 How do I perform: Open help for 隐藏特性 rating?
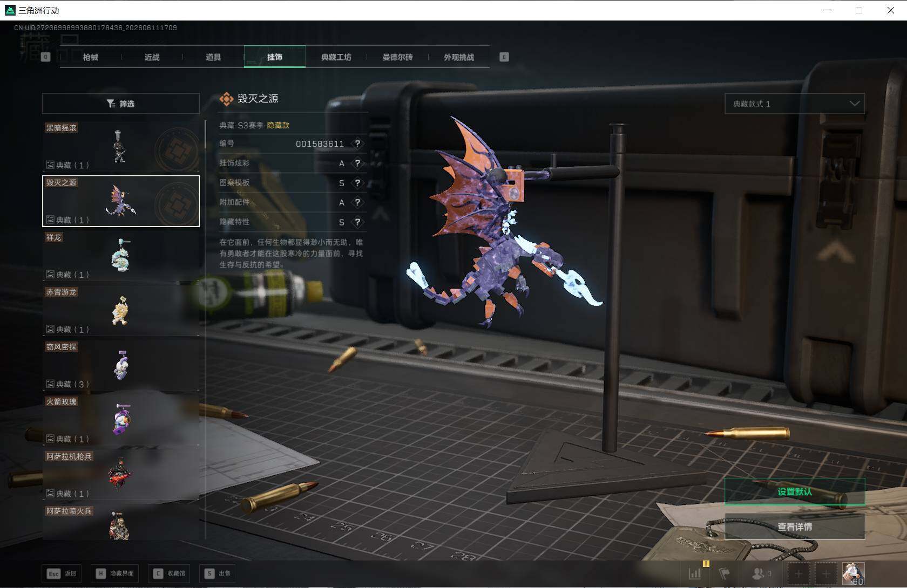click(357, 222)
